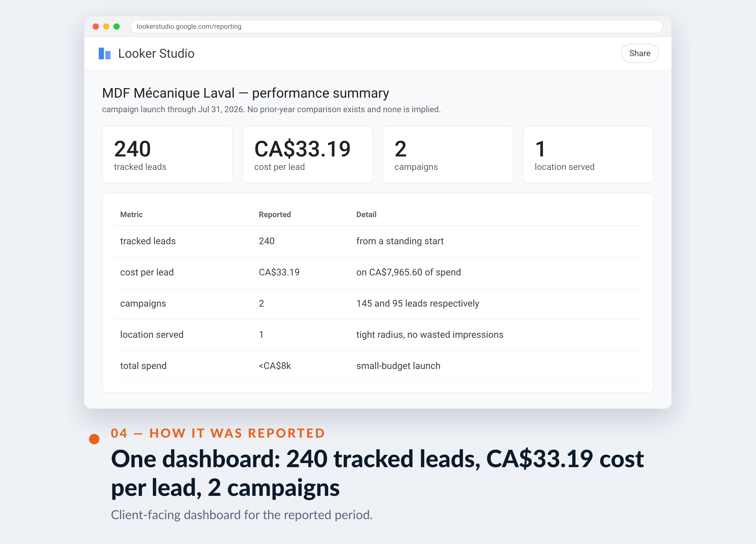756x544 pixels.
Task: Click the red close window dot
Action: tap(96, 26)
